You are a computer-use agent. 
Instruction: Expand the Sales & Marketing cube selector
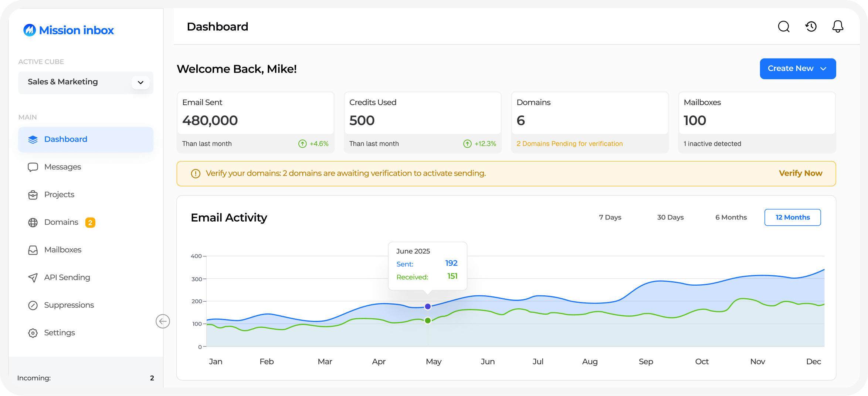click(140, 82)
